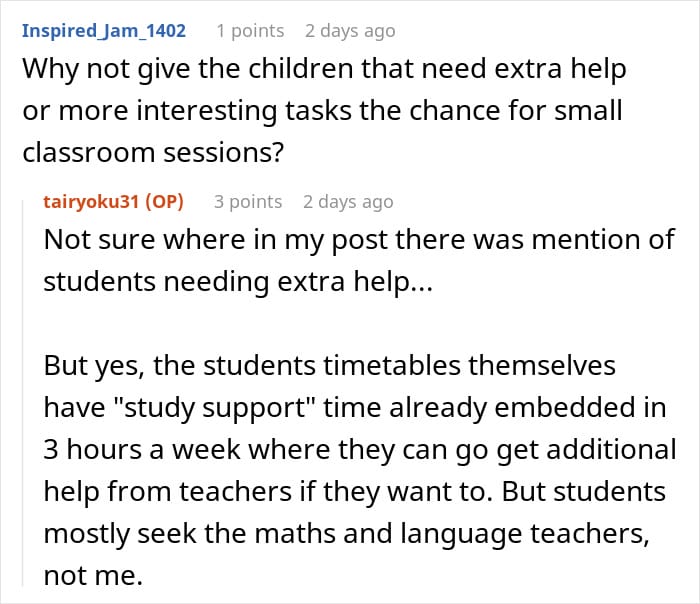This screenshot has width=700, height=604.
Task: Open tairyoku31 (OP) username link
Action: pos(113,202)
